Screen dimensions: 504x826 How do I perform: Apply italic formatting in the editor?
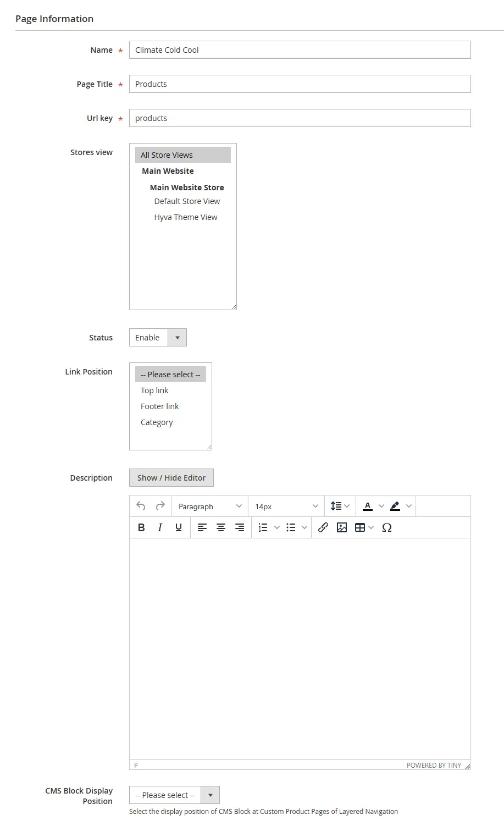160,527
